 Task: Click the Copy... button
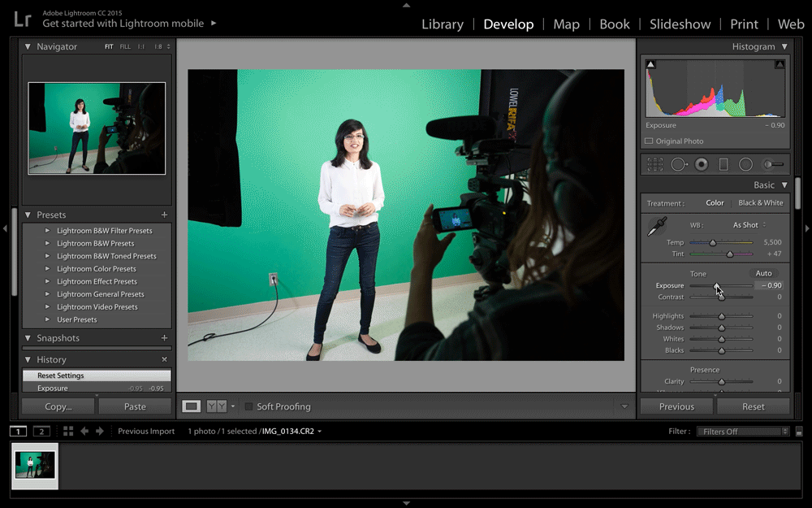(58, 406)
